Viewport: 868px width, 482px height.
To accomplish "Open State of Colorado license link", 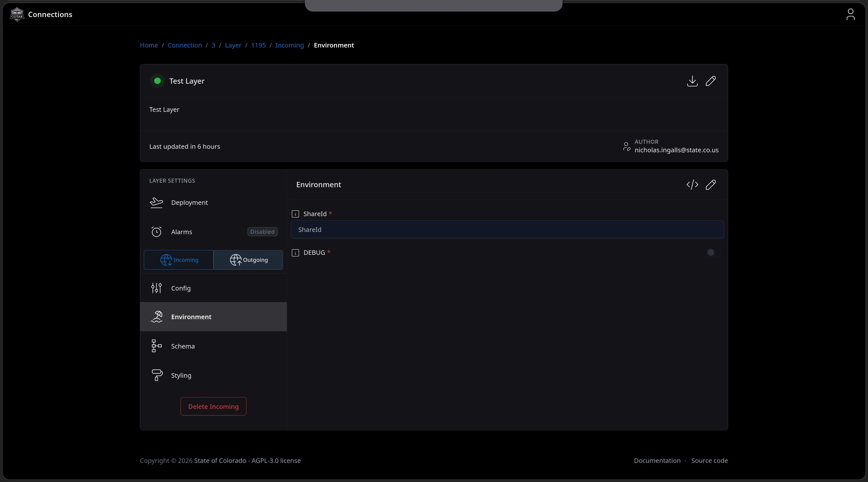I will tap(247, 461).
